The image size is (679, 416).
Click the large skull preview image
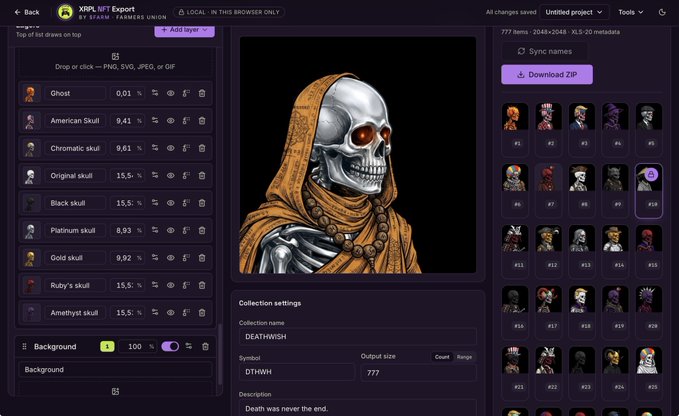[358, 155]
